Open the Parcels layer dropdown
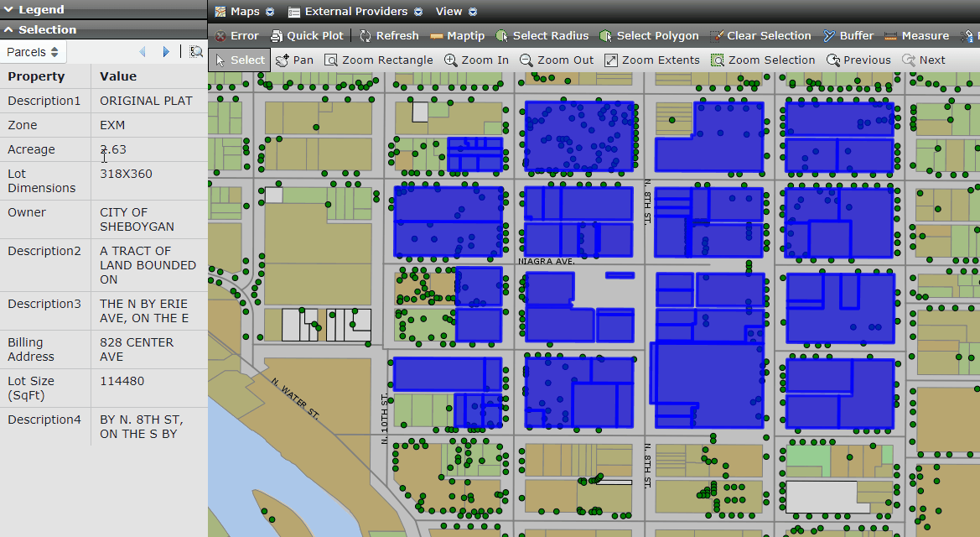 (33, 51)
